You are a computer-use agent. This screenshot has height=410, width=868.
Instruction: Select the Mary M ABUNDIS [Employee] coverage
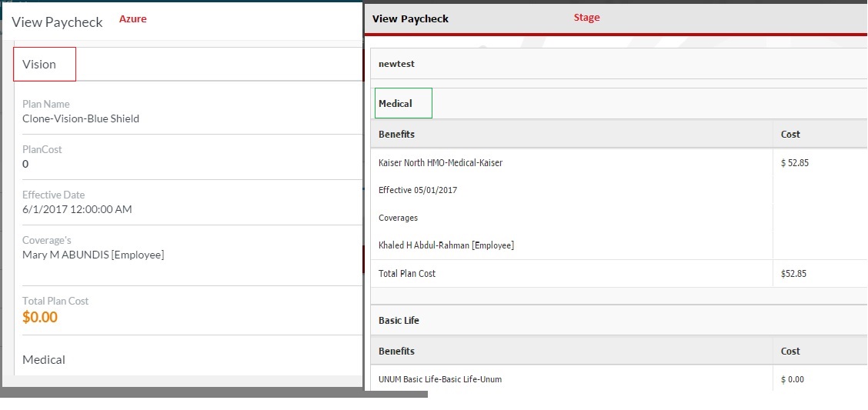tap(93, 255)
